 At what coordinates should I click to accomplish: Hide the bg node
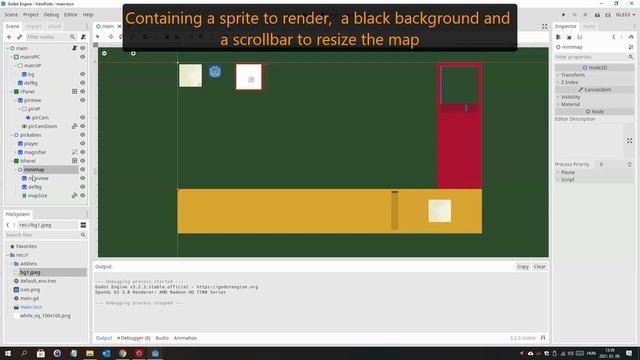[x=82, y=74]
